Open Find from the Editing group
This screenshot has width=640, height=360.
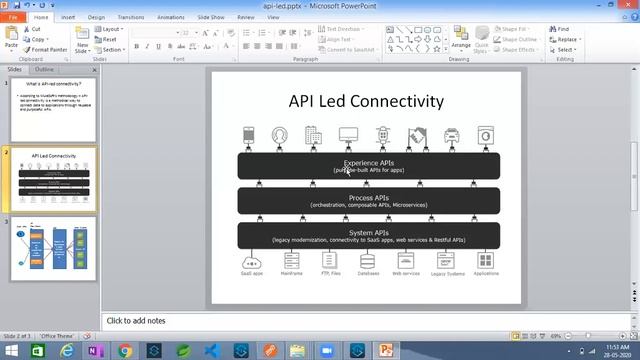click(x=559, y=29)
